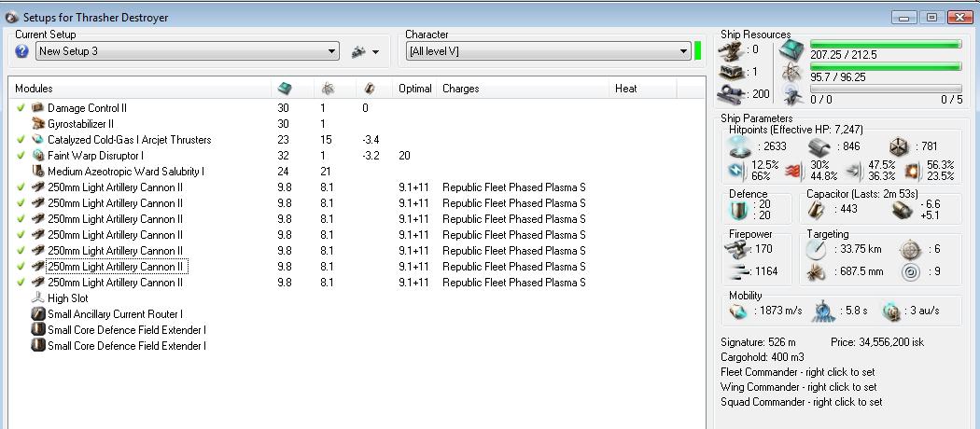Viewport: 980px width, 429px height.
Task: Toggle checkmark for Faint Warp Disruptor I
Action: click(21, 156)
